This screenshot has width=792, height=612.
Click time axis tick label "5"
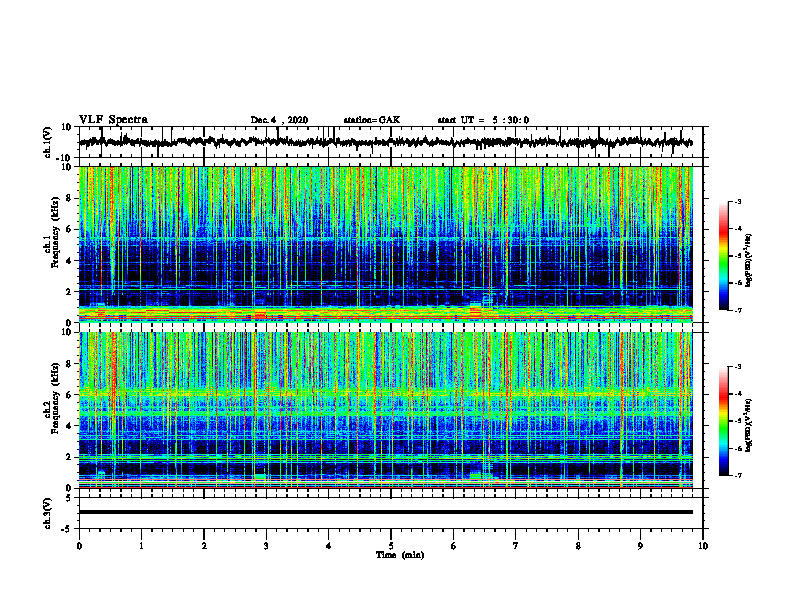click(391, 546)
